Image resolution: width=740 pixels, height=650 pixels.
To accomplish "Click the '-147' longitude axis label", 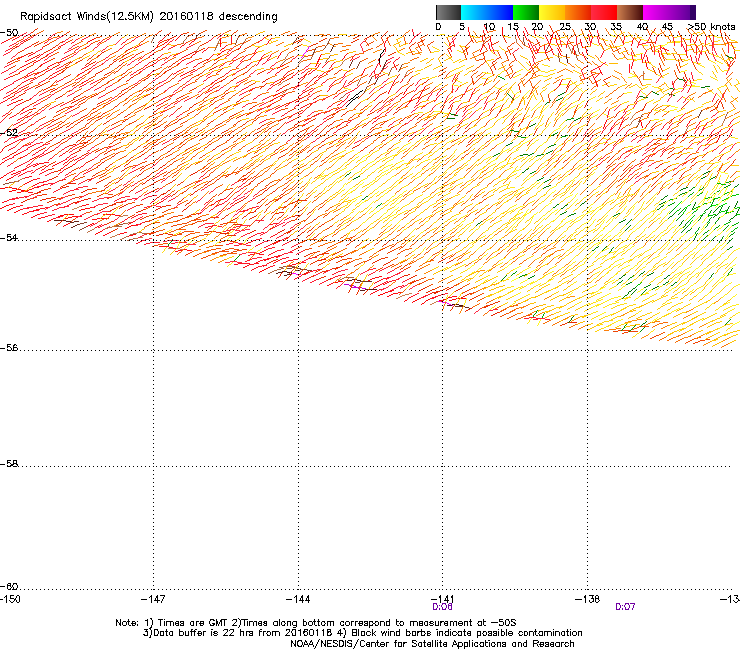I will pyautogui.click(x=153, y=599).
